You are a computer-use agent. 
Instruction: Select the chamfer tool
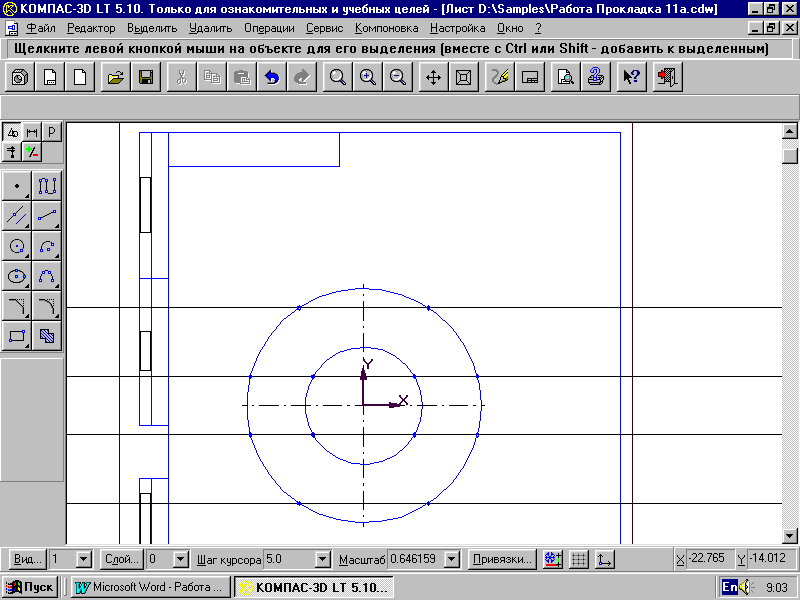point(17,306)
